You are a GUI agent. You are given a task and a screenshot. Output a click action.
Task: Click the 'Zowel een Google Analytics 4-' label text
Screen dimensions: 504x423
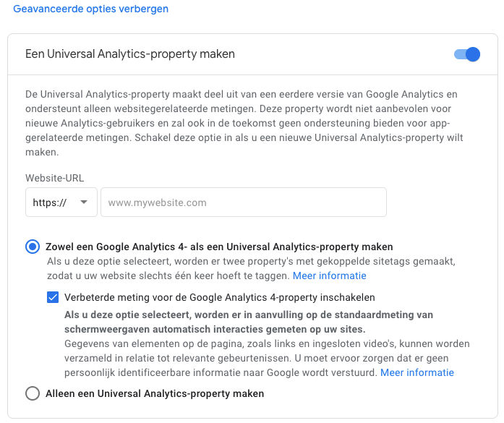(x=219, y=247)
